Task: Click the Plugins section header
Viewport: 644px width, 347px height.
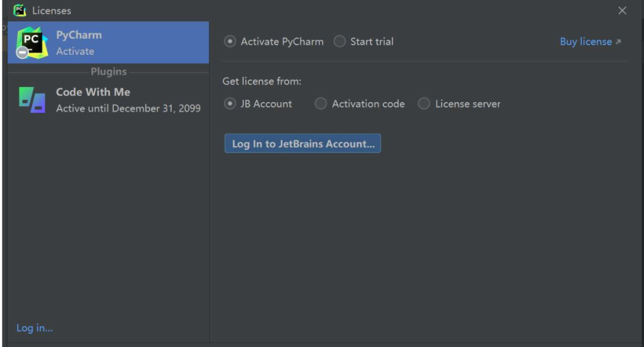Action: coord(108,72)
